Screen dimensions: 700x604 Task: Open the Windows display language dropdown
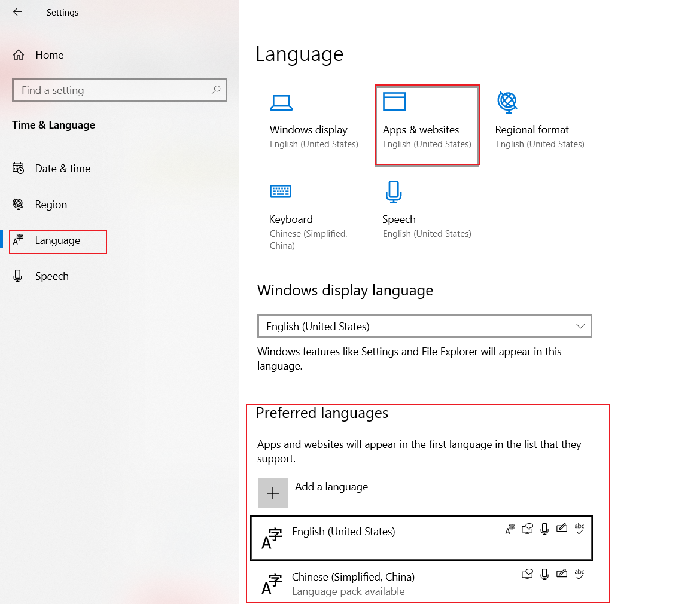point(425,326)
